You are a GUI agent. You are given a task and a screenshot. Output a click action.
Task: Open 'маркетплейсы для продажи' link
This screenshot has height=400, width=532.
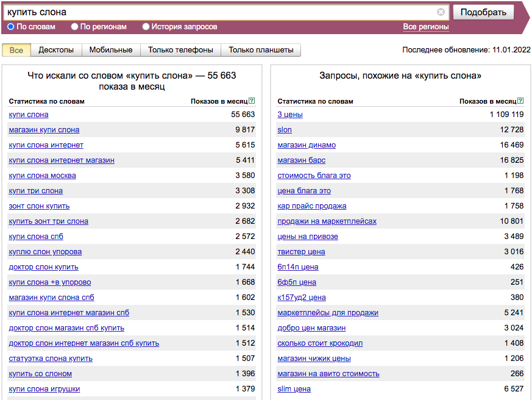click(x=328, y=313)
